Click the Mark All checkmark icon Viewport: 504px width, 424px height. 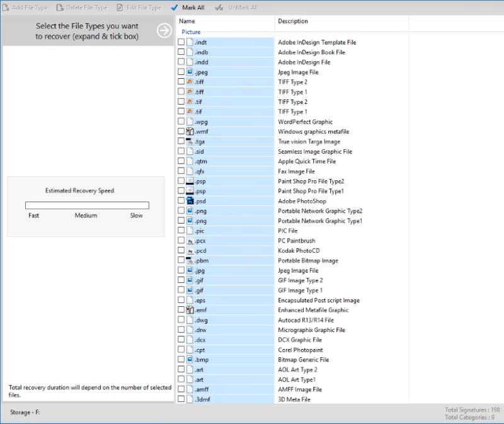(175, 8)
